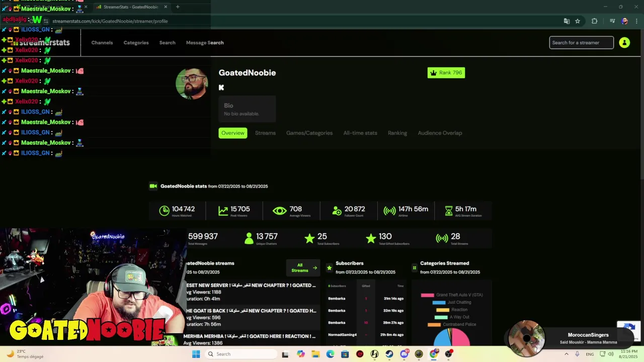Click the clock icon for Hours Watched
Screen dimensions: 644x362
(165, 211)
